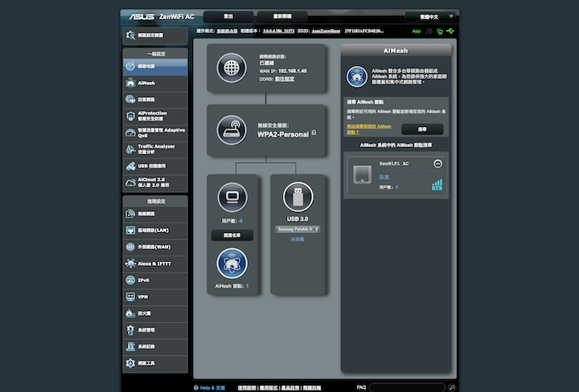Open IPv6 settings in sidebar
Screen dimensions: 579x392
155,280
